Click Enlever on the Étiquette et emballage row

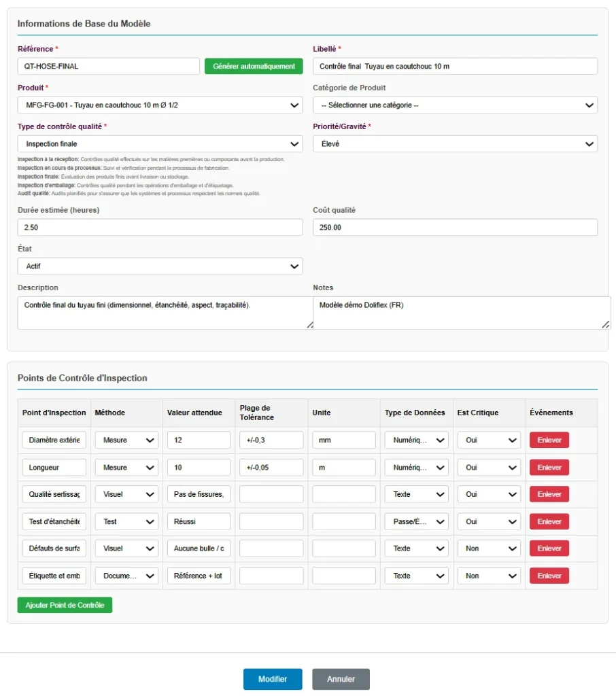(549, 576)
